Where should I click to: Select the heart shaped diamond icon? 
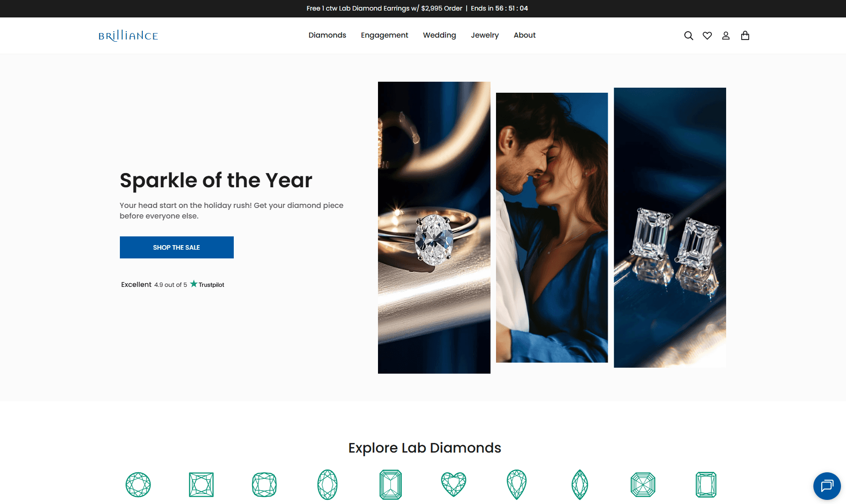(454, 485)
